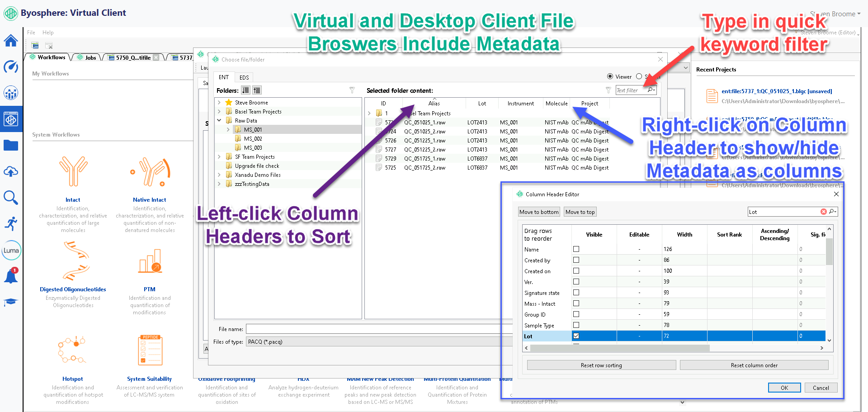The height and width of the screenshot is (412, 868).
Task: Switch to the Workflows tab
Action: [x=48, y=57]
